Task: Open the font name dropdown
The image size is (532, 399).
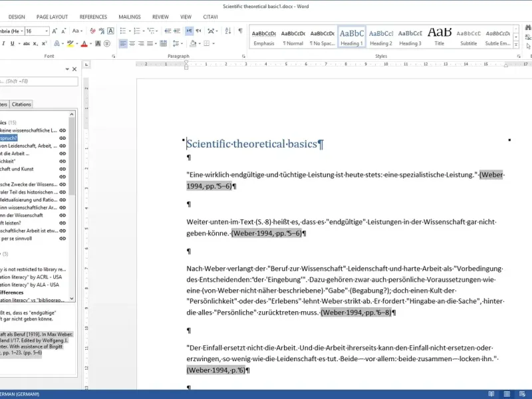Action: (x=22, y=31)
